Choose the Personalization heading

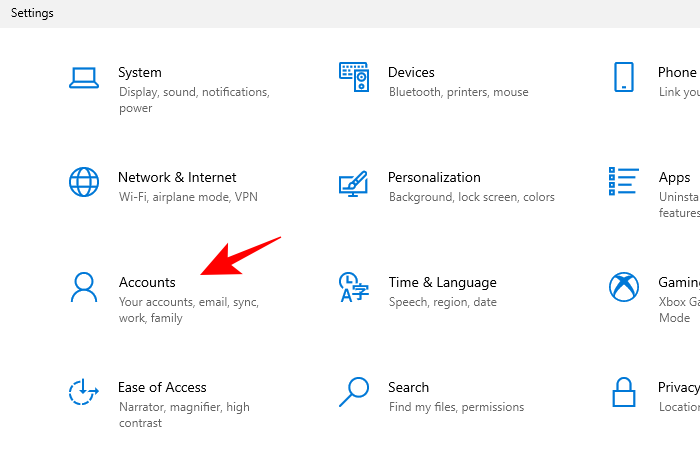(434, 177)
